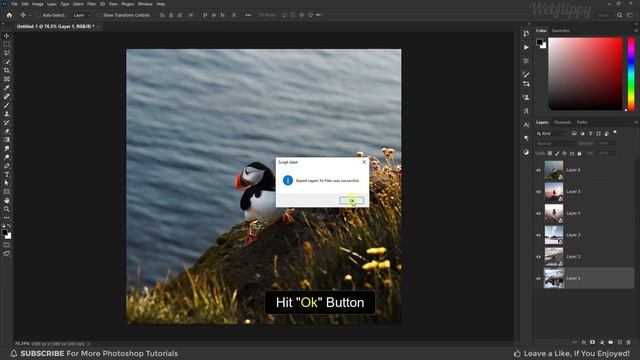This screenshot has width=640, height=360.
Task: Select the Eyedropper tool
Action: [7, 88]
